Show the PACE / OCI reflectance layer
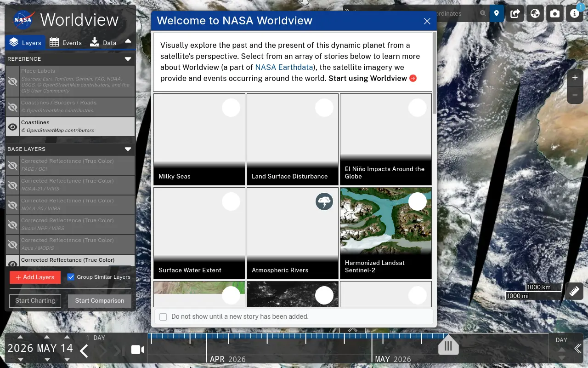Screen dimensions: 588x368 tap(13, 165)
